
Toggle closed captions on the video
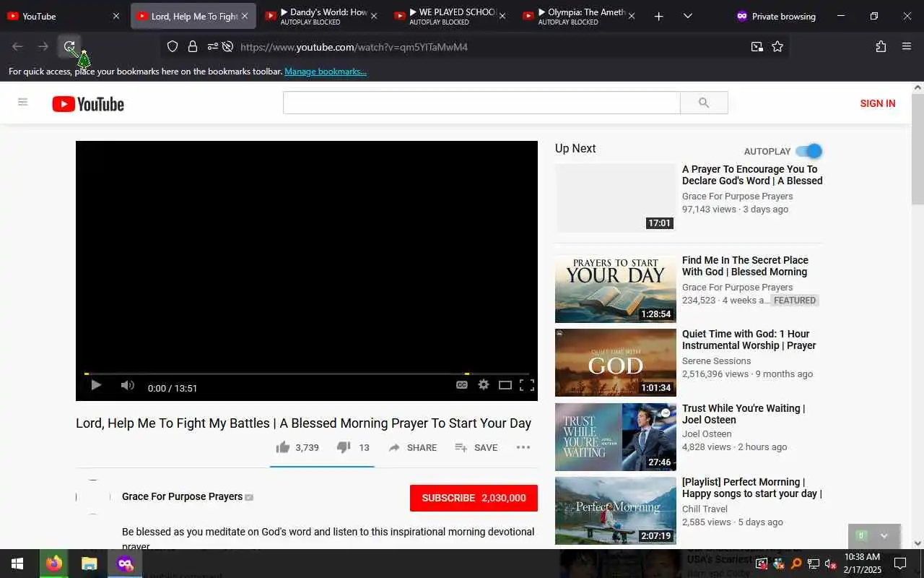(x=462, y=385)
